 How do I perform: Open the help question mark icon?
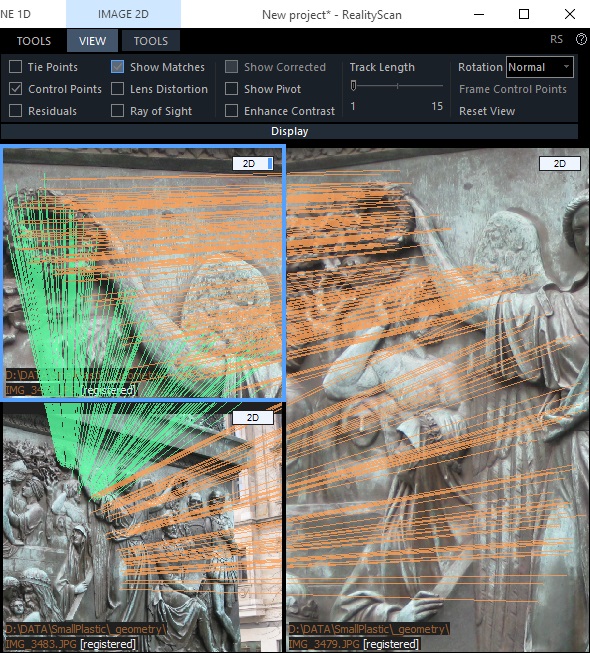click(x=581, y=40)
